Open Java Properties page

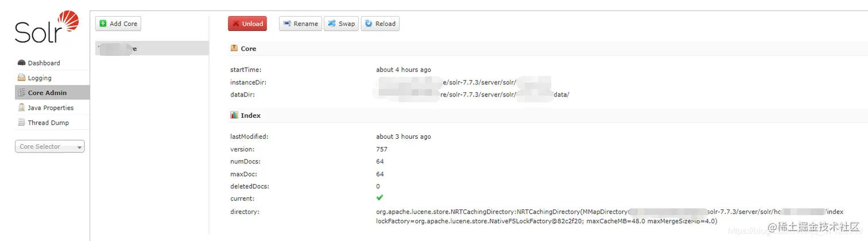click(52, 108)
